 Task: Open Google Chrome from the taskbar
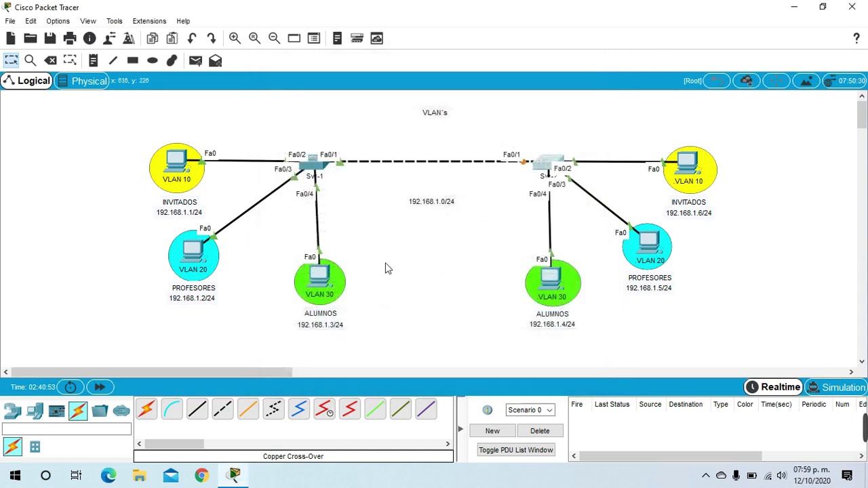click(x=202, y=476)
